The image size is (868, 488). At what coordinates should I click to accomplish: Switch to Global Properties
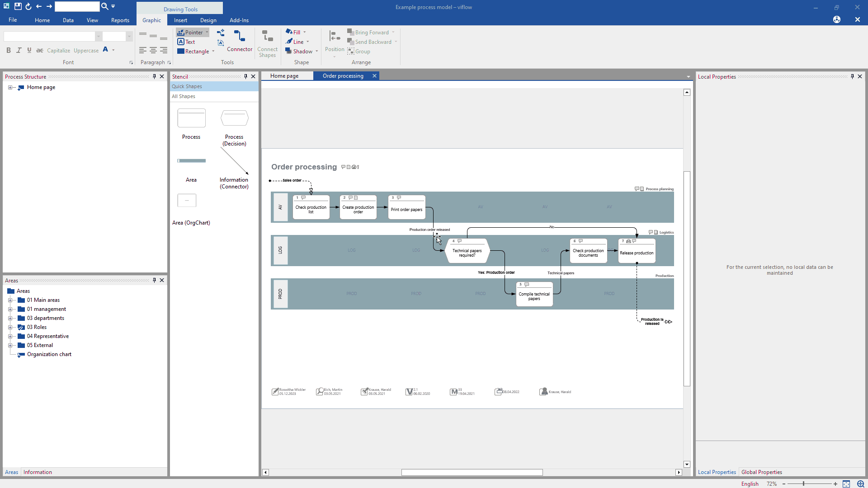click(x=761, y=472)
